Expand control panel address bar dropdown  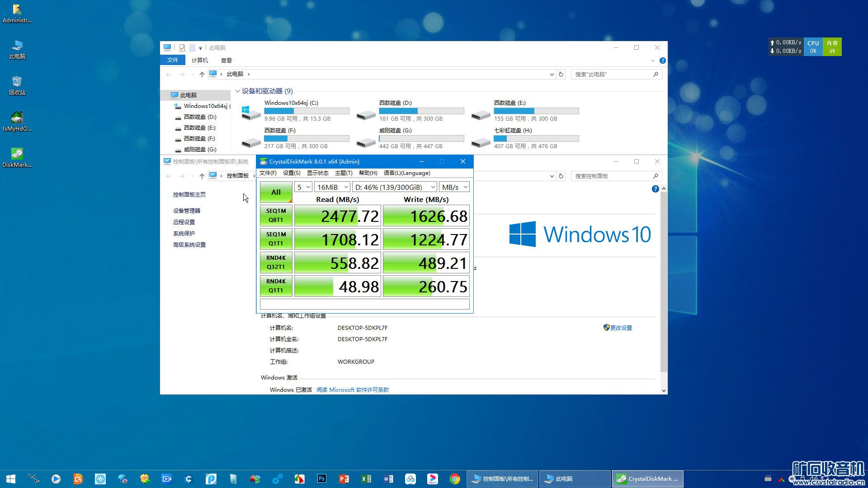point(552,176)
